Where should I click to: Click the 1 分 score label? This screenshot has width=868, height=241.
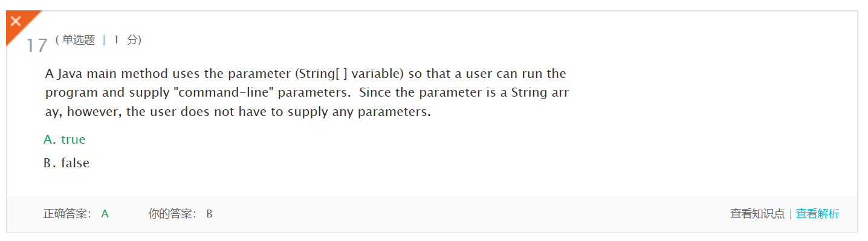[125, 40]
